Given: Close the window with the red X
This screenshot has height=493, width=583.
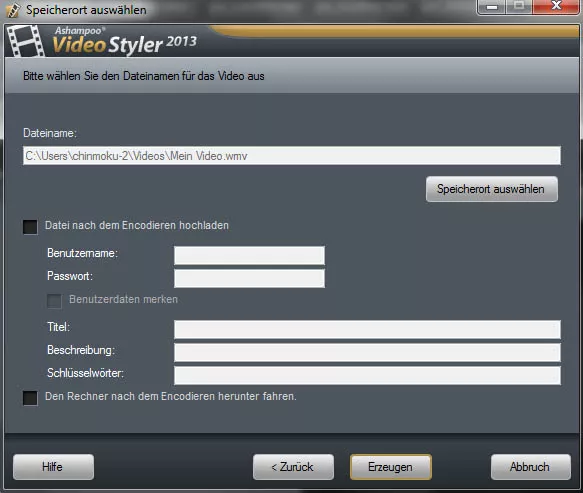Looking at the screenshot, I should click(x=555, y=6).
